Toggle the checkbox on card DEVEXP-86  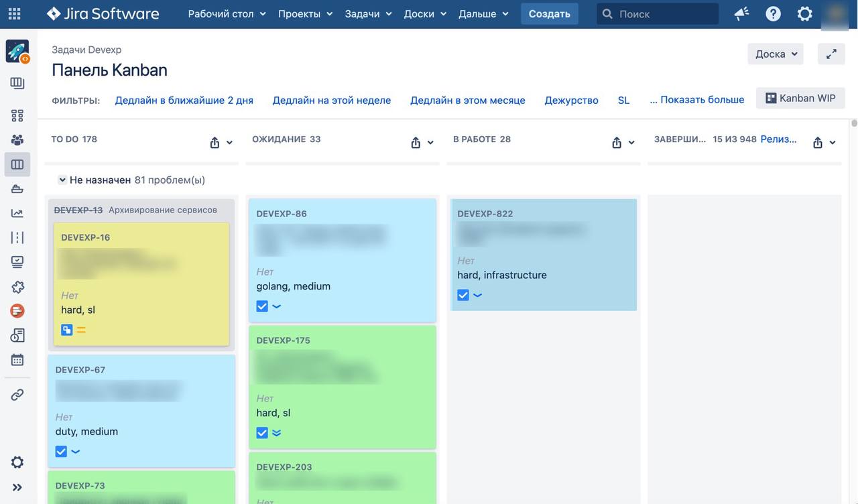coord(261,306)
